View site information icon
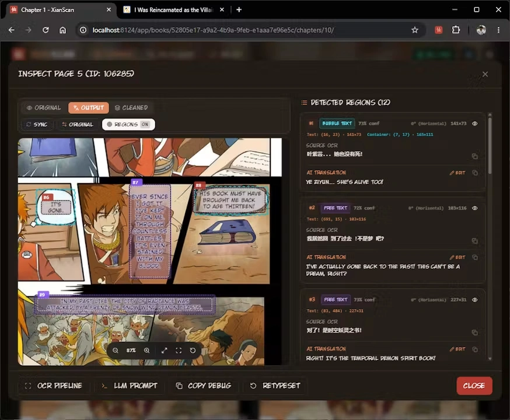Viewport: 510px width, 420px height. (83, 30)
